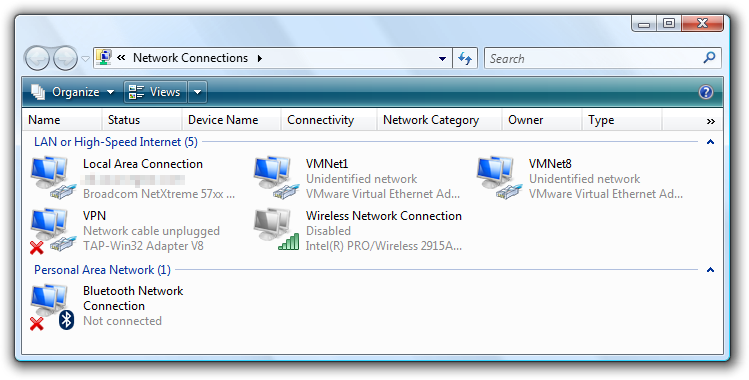This screenshot has height=380, width=749.
Task: Click the 'Disabled' status under Wireless
Action: coord(328,231)
